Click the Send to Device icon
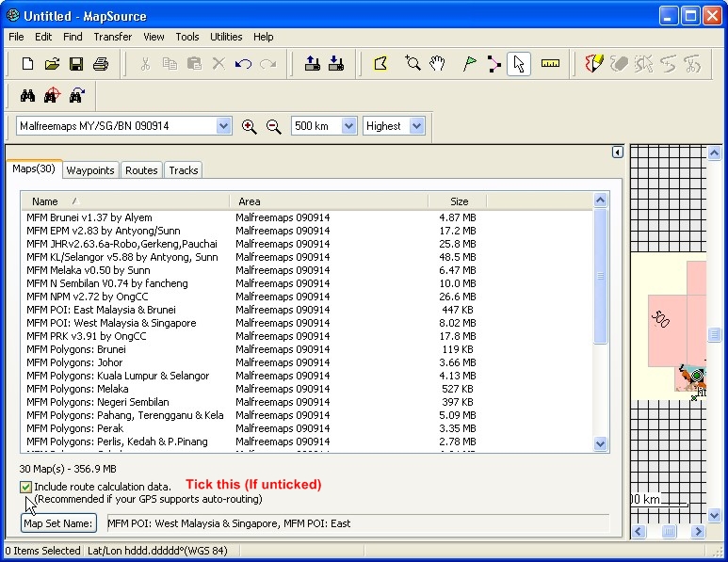This screenshot has width=728, height=562. (312, 64)
